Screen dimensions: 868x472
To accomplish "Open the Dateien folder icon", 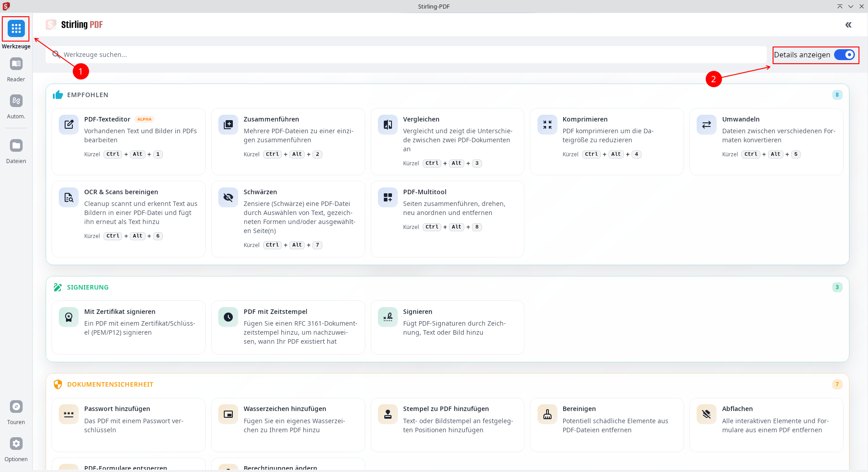I will pos(16,146).
